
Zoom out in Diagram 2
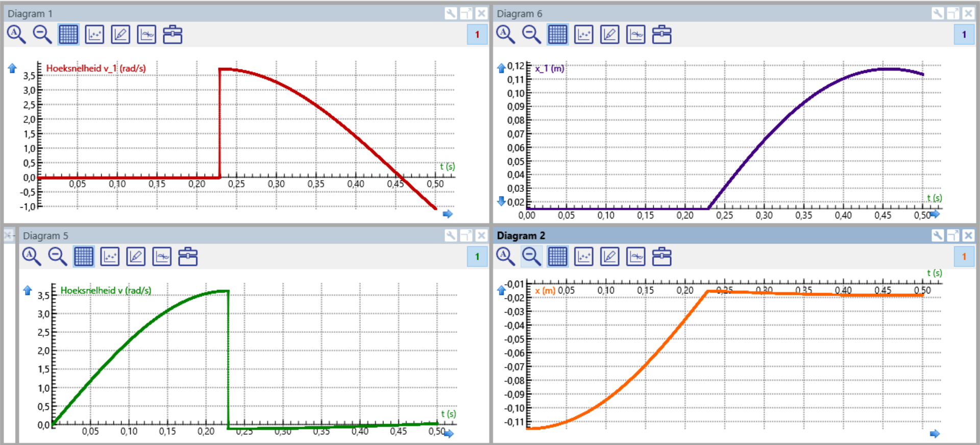click(531, 256)
